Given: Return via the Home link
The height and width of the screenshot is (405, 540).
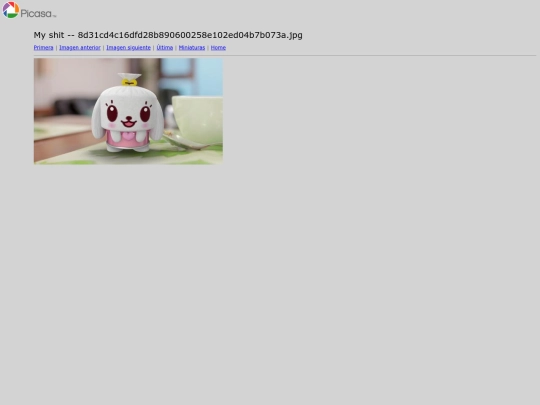Looking at the screenshot, I should coord(218,48).
